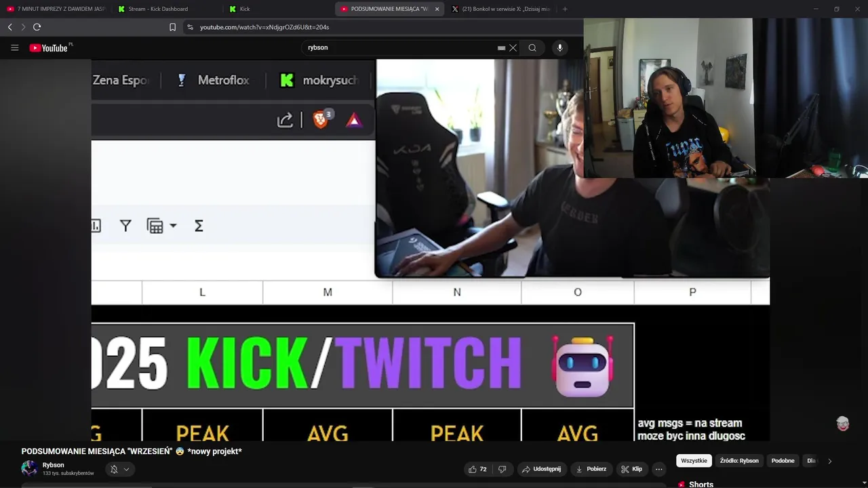Click the 'Pobierz' download button

click(591, 469)
